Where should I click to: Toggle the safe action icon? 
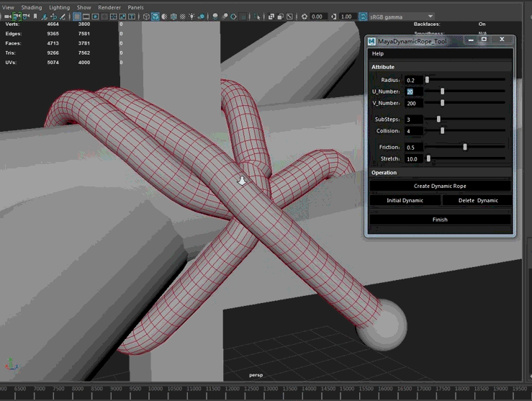tap(122, 17)
